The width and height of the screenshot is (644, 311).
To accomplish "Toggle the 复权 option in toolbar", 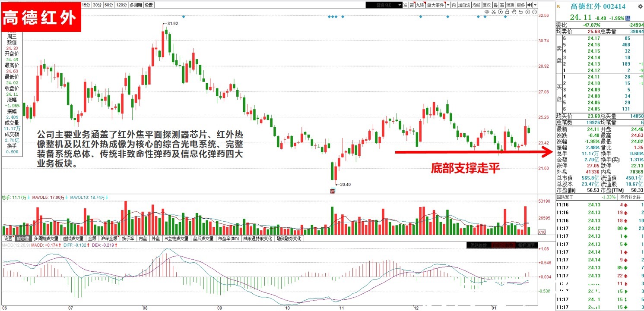I will coord(487,5).
